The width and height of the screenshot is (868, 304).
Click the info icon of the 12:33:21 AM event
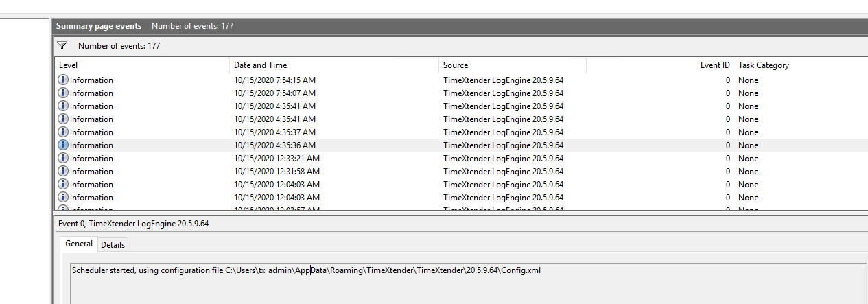63,158
